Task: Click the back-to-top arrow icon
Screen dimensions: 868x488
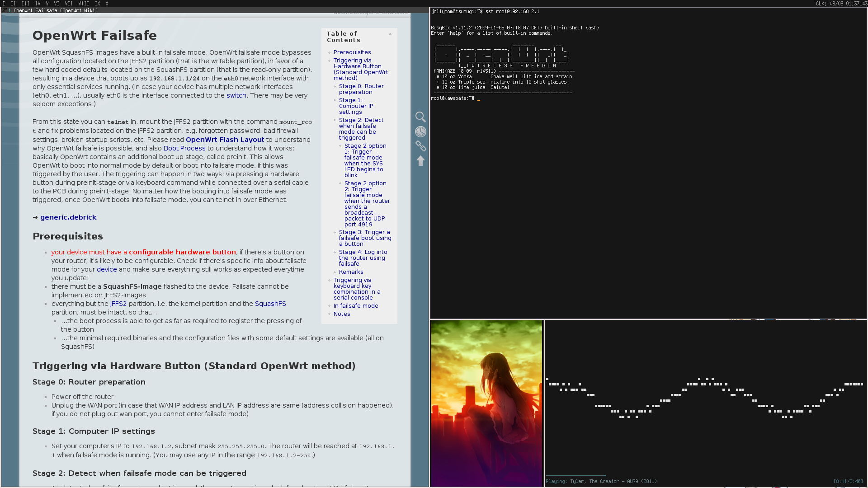Action: point(420,161)
